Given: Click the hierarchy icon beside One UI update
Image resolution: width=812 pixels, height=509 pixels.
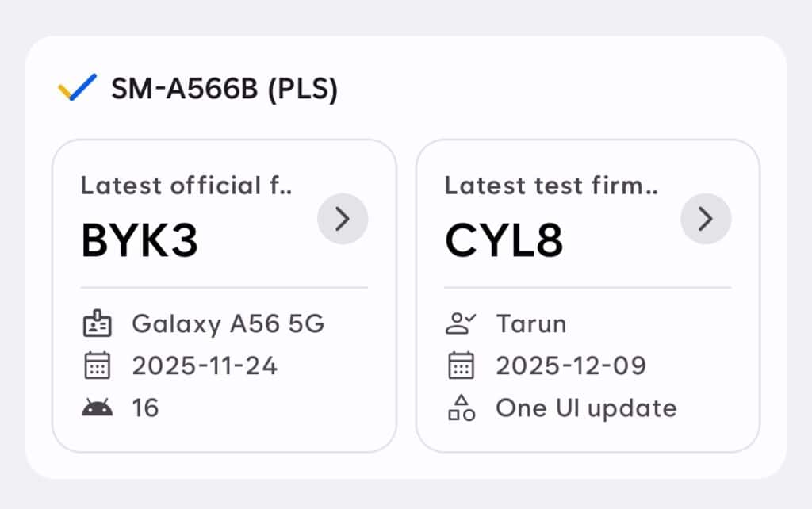Looking at the screenshot, I should (x=460, y=408).
